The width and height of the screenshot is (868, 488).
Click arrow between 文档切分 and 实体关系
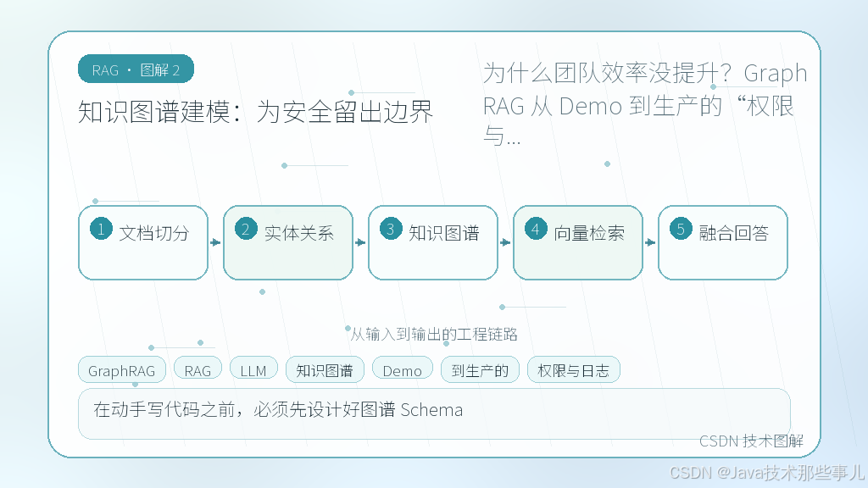click(x=215, y=242)
